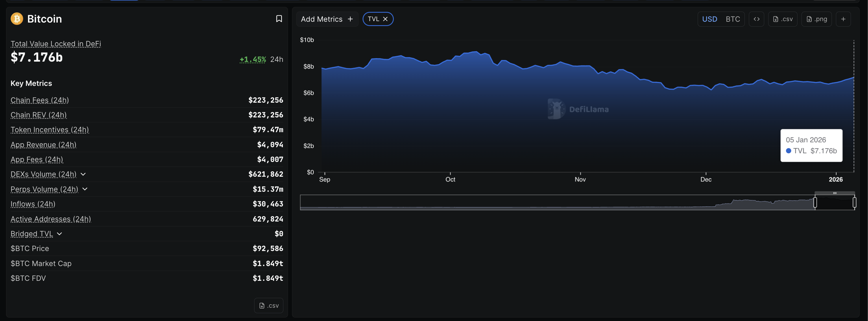The image size is (868, 321).
Task: Click the TVL tooltip showing 05 Jan 2026
Action: pos(811,145)
